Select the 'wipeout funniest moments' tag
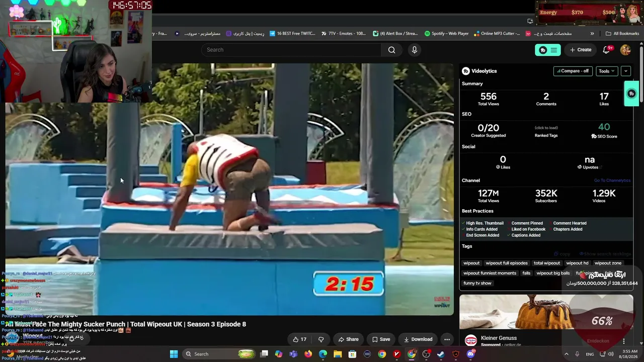 (x=490, y=273)
